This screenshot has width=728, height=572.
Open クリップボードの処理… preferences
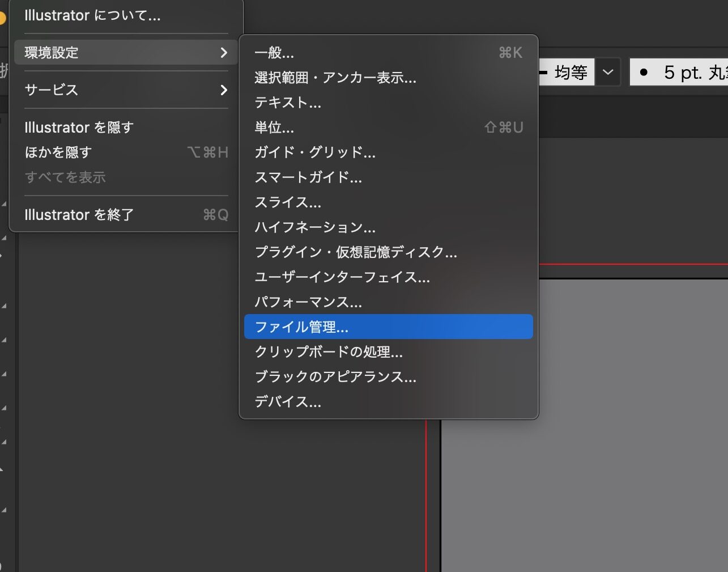[389, 352]
